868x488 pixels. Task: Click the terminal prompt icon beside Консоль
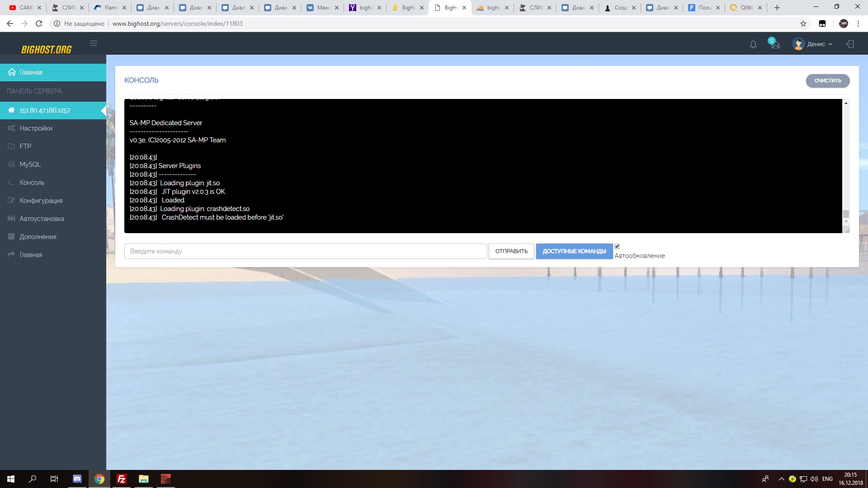pos(11,183)
